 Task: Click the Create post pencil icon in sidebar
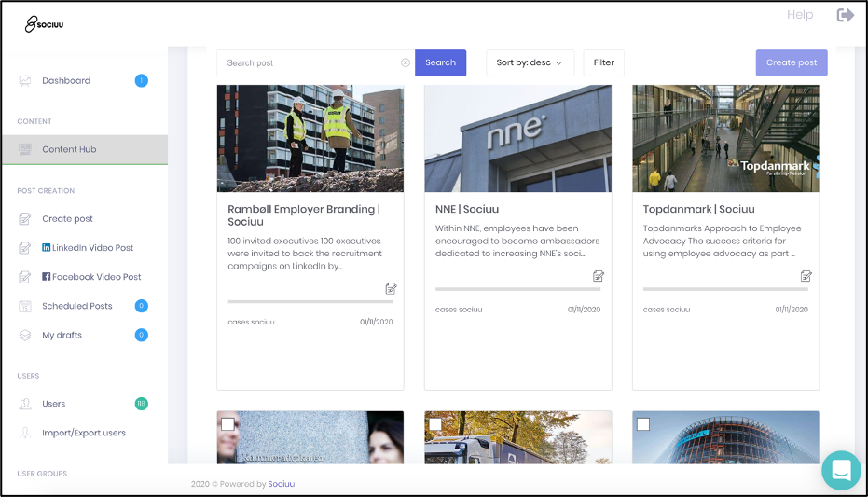[25, 218]
